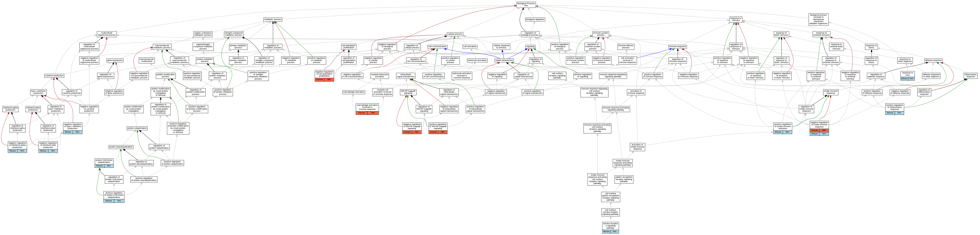Click the 'leukocyte activation' node
The height and width of the screenshot is (235, 980).
pyautogui.click(x=477, y=60)
